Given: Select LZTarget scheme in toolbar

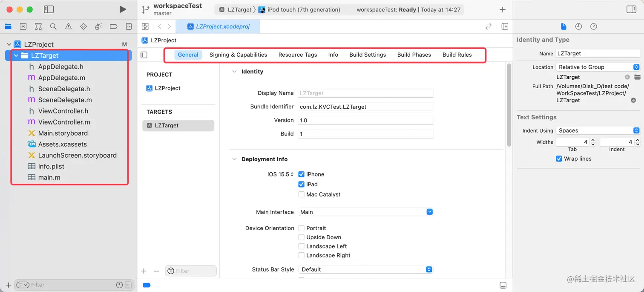Looking at the screenshot, I should 235,9.
